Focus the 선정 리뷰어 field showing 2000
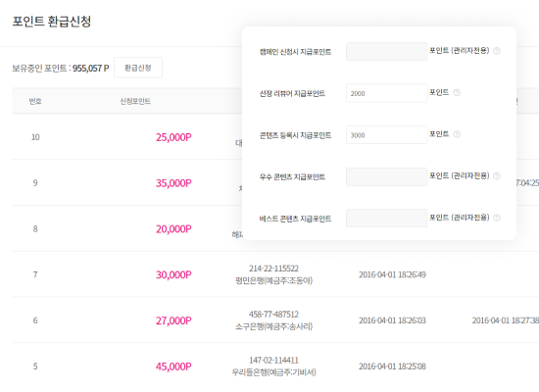Viewport: 539px width, 392px height. coord(387,93)
